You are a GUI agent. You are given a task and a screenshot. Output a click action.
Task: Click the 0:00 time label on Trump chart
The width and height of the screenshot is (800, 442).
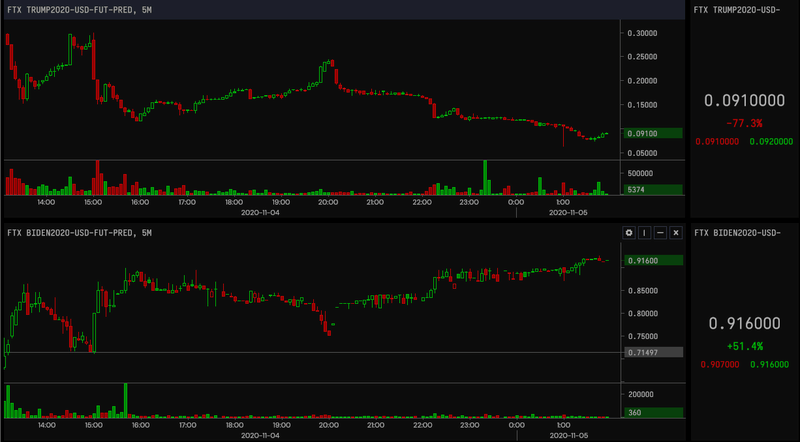(516, 202)
